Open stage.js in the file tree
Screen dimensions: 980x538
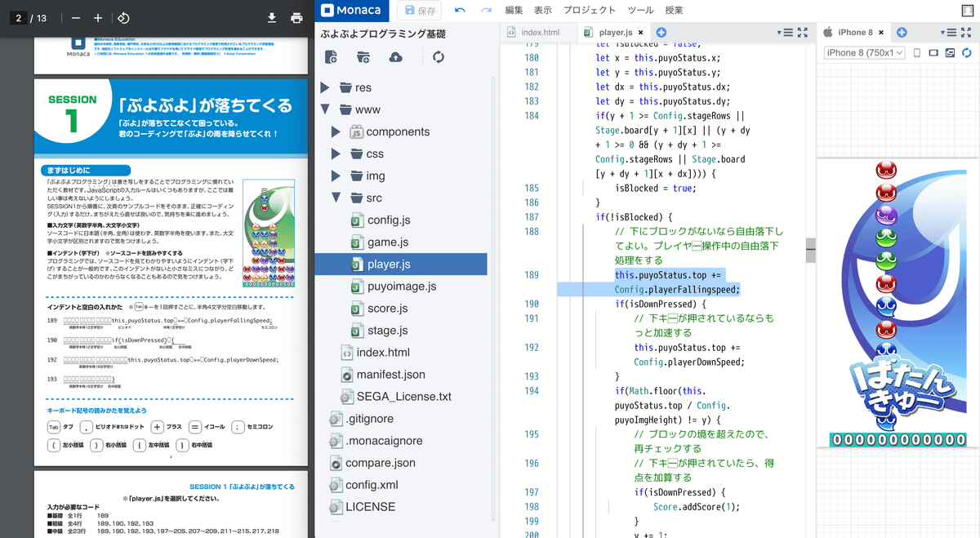pyautogui.click(x=387, y=331)
